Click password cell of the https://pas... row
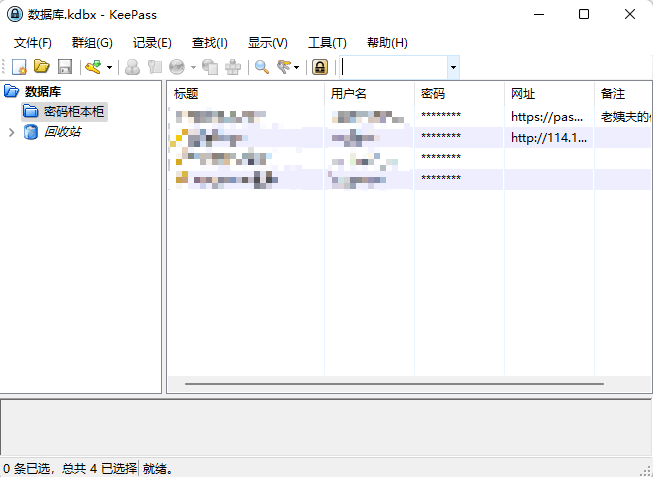This screenshot has width=653, height=477. point(441,116)
